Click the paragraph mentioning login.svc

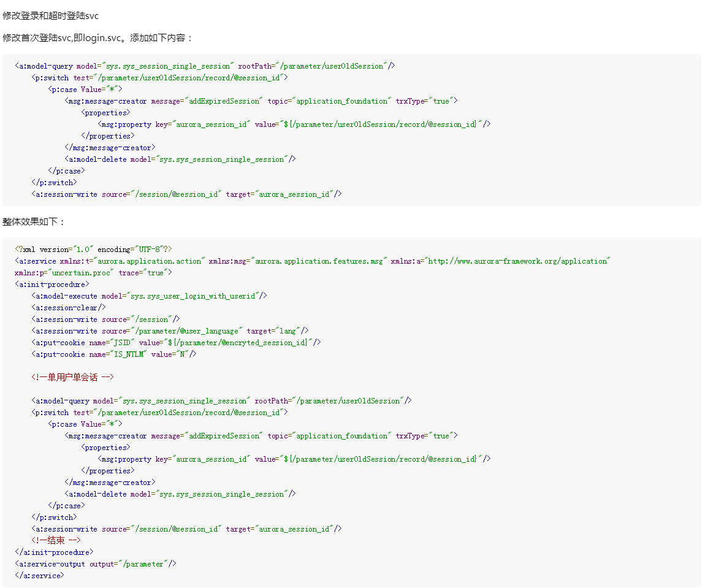(98, 38)
